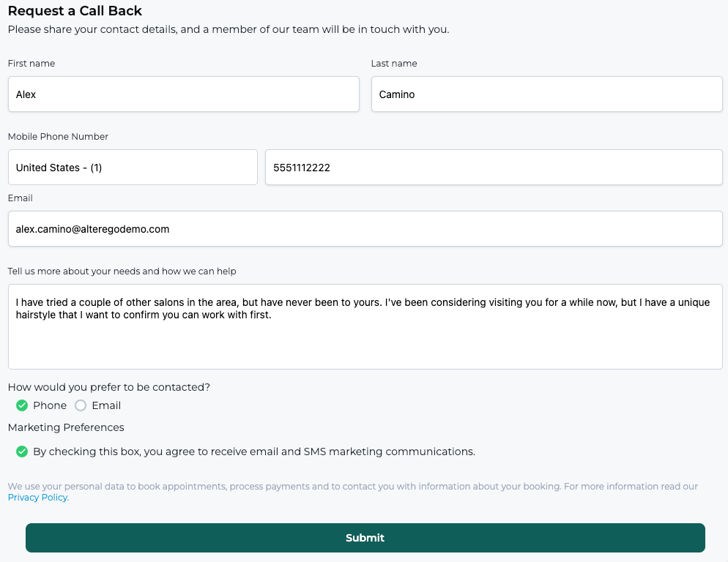Click the Last name field containing Camino
Image resolution: width=728 pixels, height=562 pixels.
546,94
